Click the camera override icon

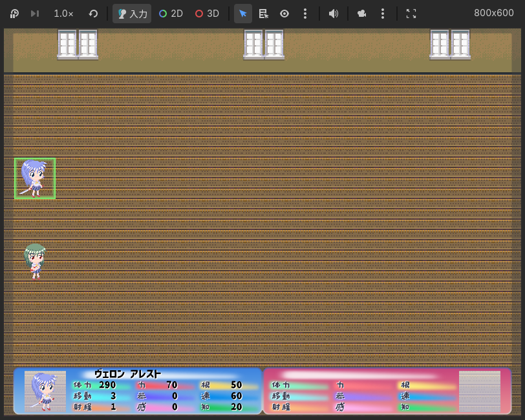tap(362, 14)
